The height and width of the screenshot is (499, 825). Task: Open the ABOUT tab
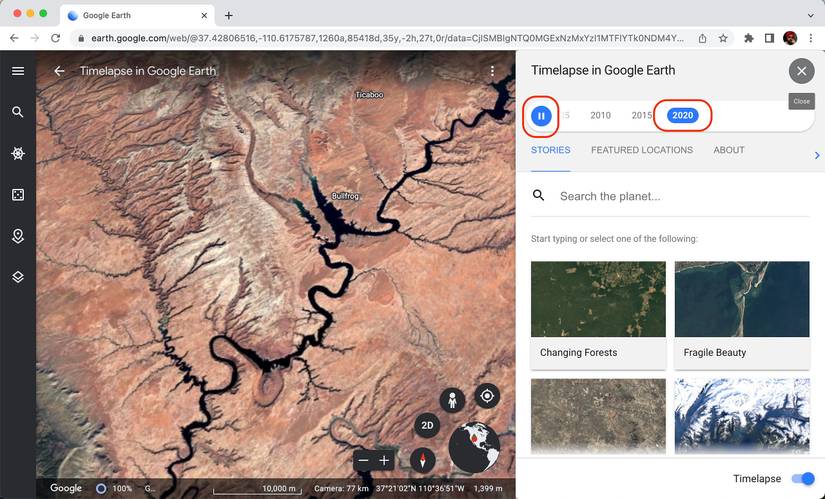729,150
